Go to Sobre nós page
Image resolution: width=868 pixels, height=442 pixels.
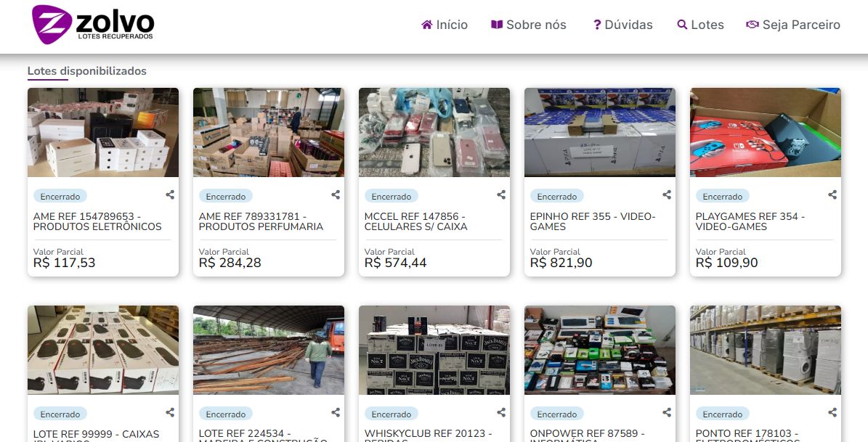[529, 25]
